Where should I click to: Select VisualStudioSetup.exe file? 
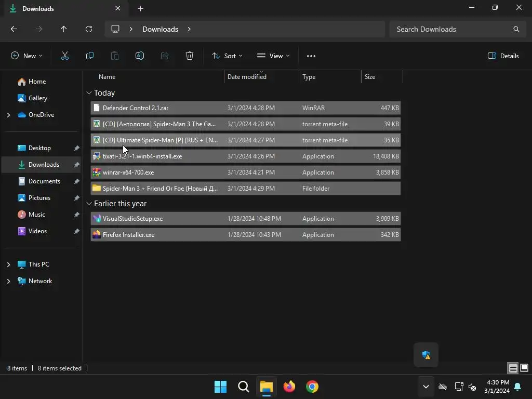[x=246, y=219]
